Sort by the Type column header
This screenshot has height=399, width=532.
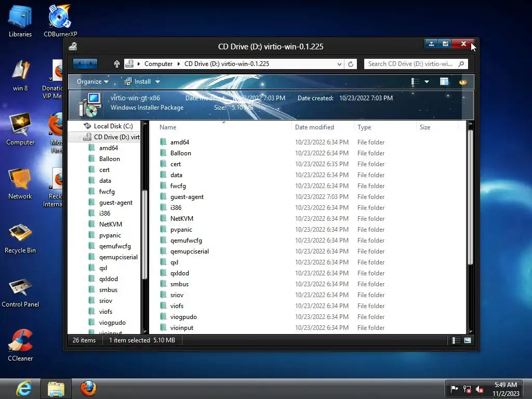pos(364,127)
